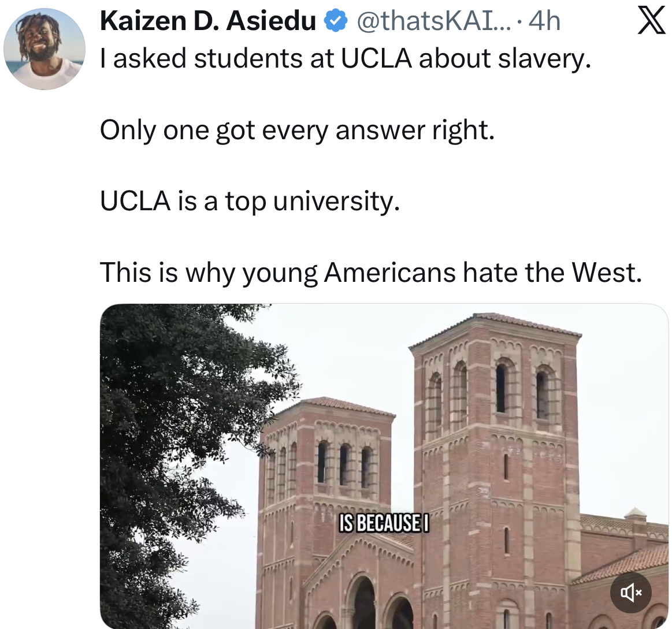This screenshot has width=672, height=629.
Task: Click 'This is why young Americans hate the West.'
Action: (370, 272)
